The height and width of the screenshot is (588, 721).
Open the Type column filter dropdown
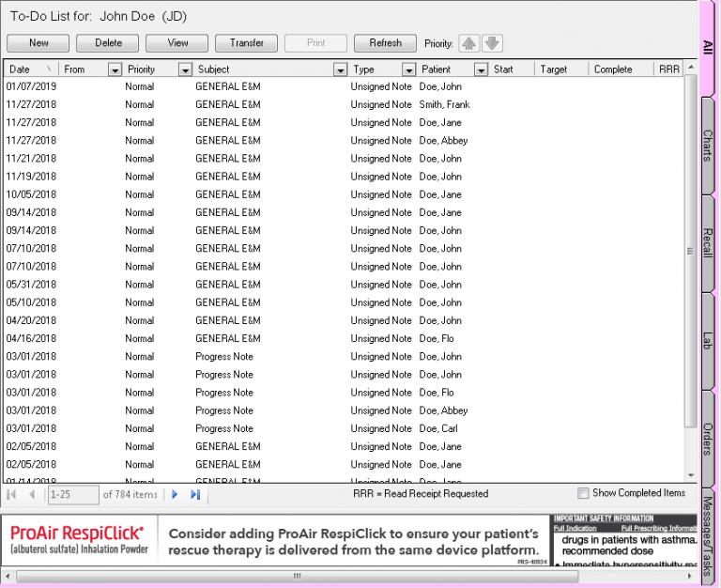[408, 70]
